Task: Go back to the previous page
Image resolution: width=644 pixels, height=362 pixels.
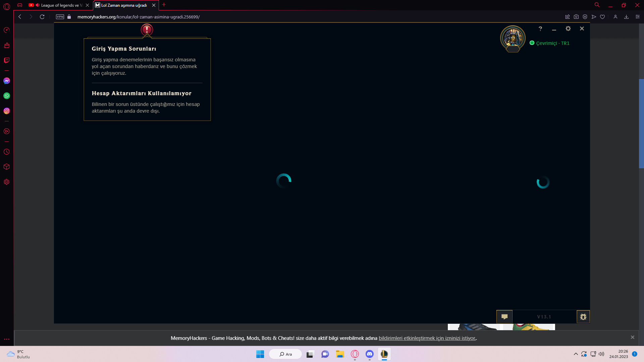Action: point(20,17)
